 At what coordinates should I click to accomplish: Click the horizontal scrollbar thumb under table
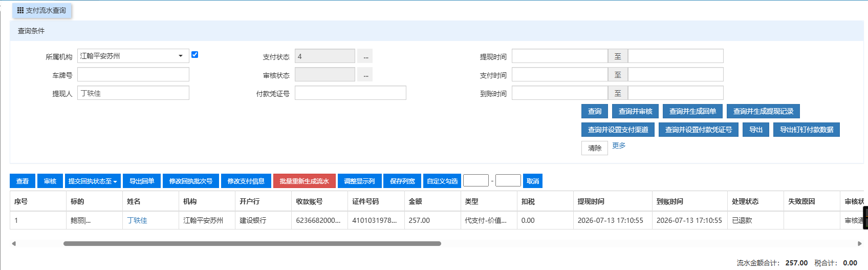252,243
